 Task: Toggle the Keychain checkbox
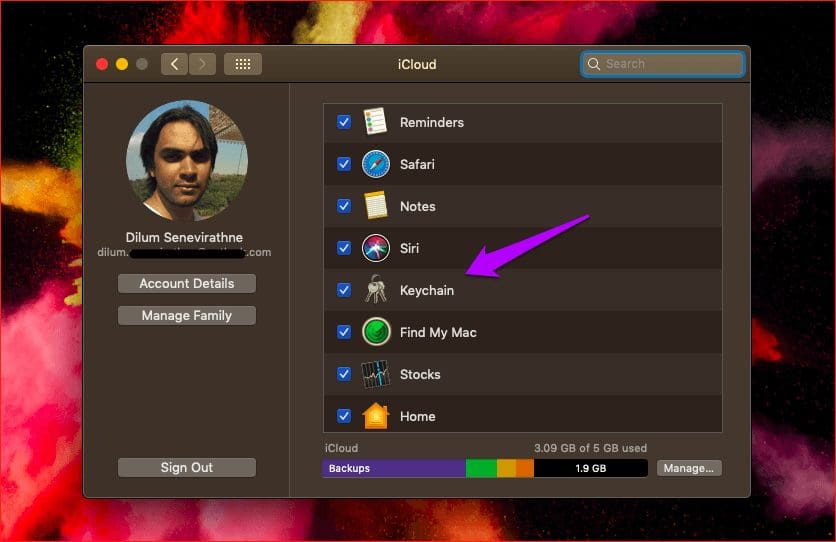[x=344, y=290]
